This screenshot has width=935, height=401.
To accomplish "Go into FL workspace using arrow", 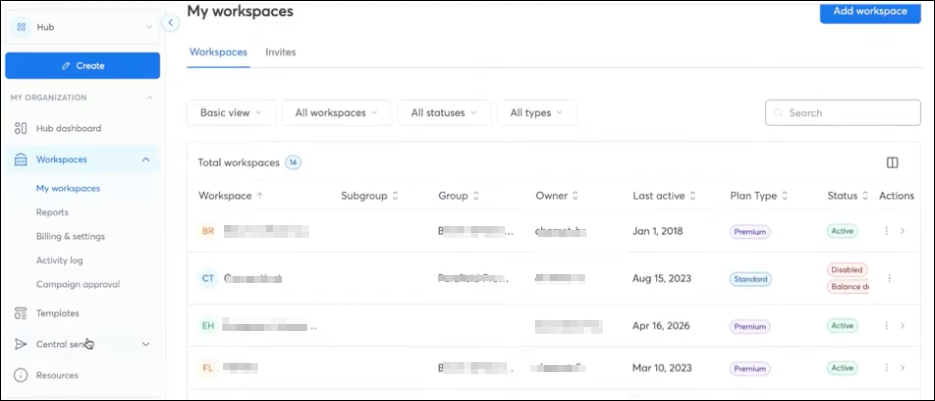I will (902, 368).
